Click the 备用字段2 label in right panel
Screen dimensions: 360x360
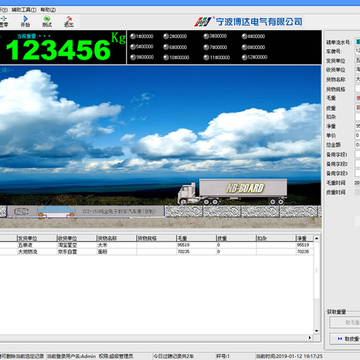click(x=337, y=164)
